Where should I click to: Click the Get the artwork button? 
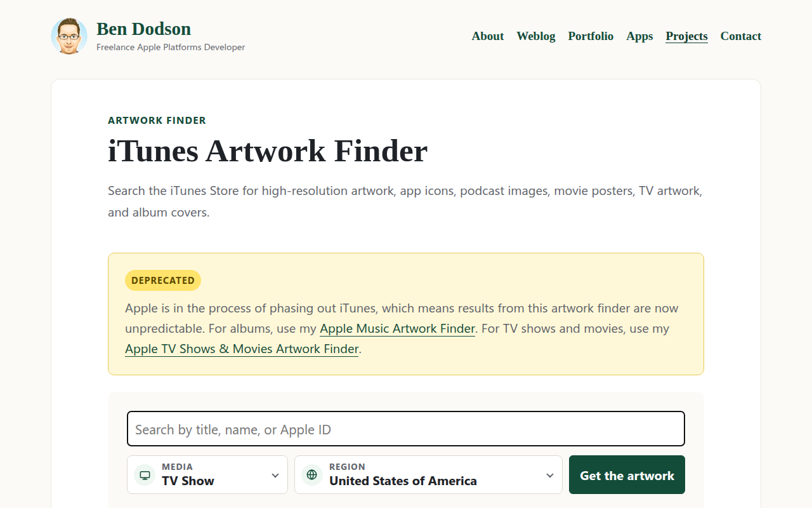click(627, 475)
